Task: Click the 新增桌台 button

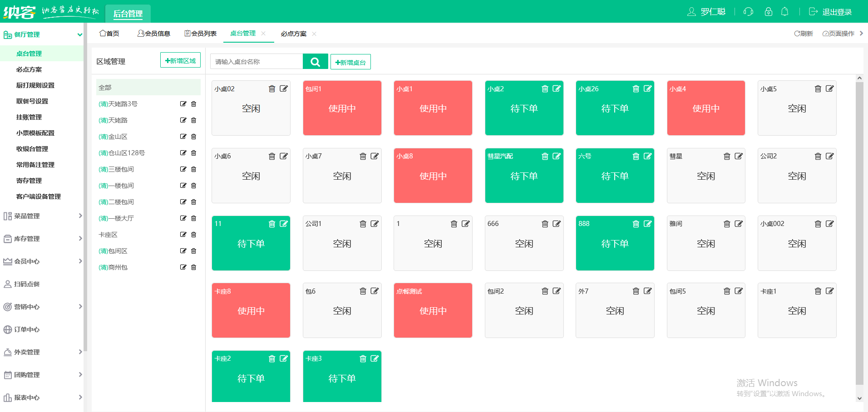Action: pyautogui.click(x=350, y=62)
